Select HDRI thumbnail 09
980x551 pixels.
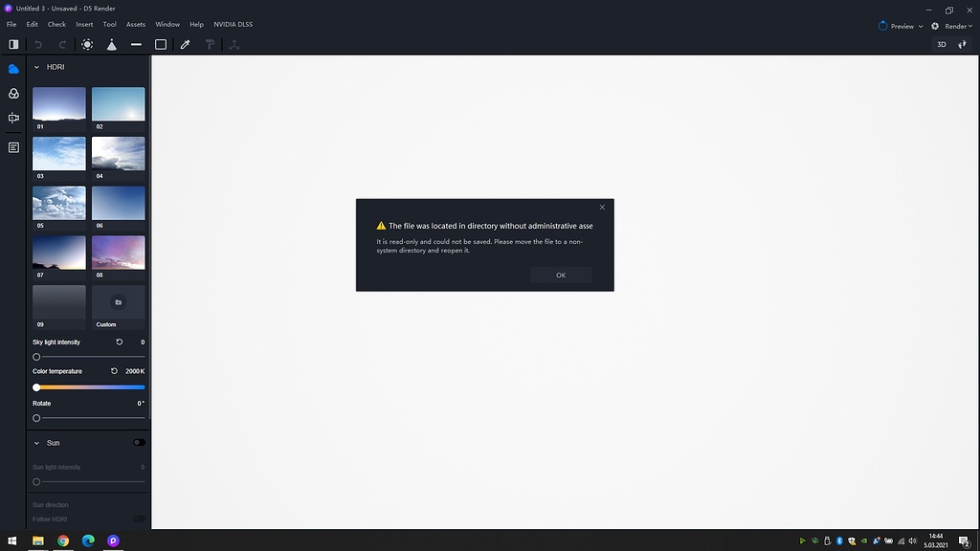[x=58, y=302]
